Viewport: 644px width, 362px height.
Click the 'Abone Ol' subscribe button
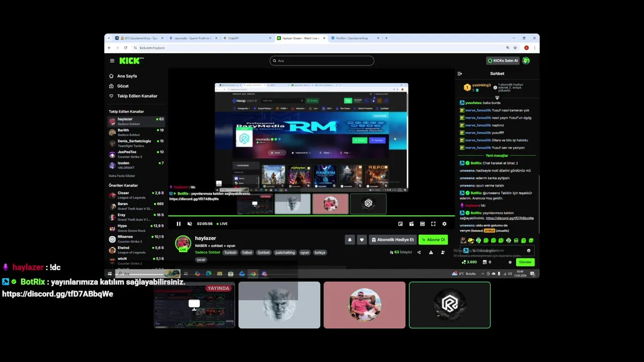coord(433,240)
